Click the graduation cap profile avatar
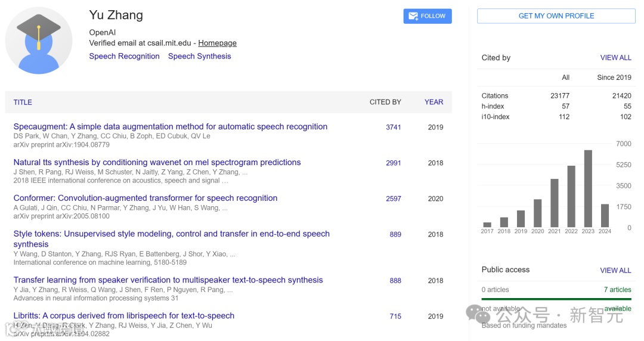 pyautogui.click(x=39, y=41)
